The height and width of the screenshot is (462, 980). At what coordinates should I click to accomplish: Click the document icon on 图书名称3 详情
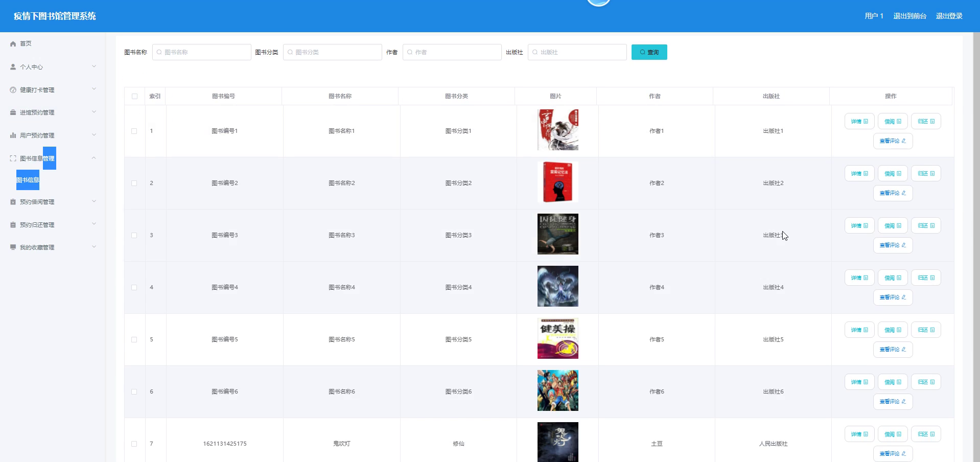866,226
